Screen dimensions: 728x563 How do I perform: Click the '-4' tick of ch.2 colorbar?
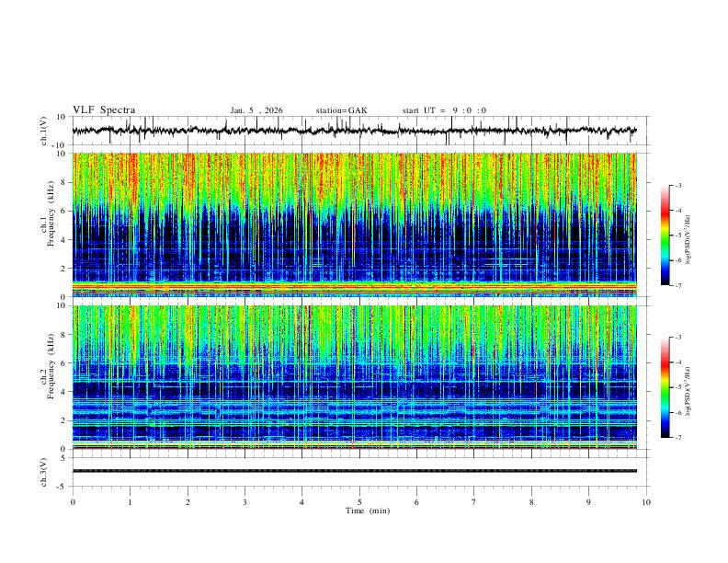(678, 362)
